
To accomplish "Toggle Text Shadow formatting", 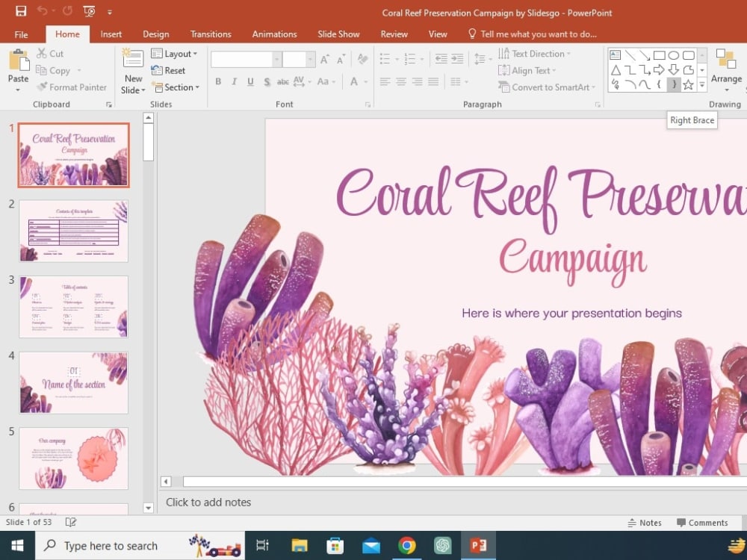I will click(267, 82).
